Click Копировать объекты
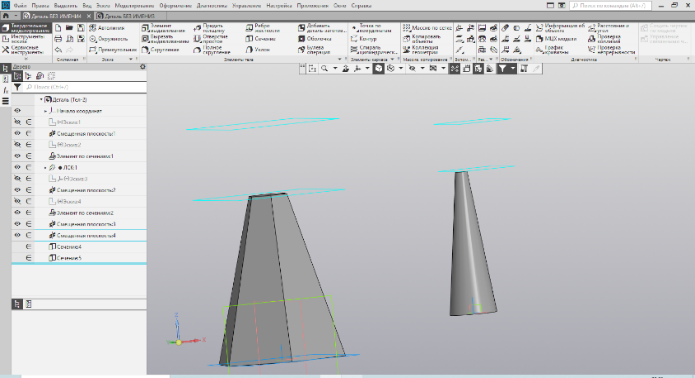The image size is (695, 378). tap(422, 39)
